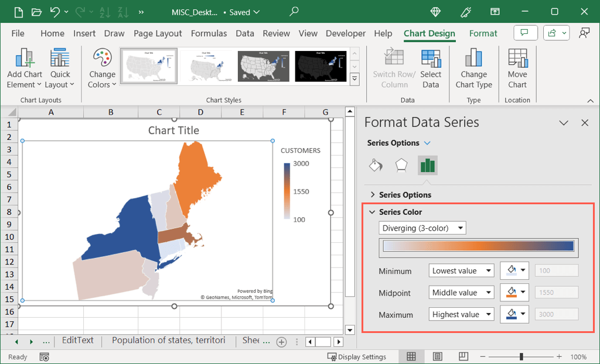Open the Minimum Lowest value dropdown

(462, 271)
